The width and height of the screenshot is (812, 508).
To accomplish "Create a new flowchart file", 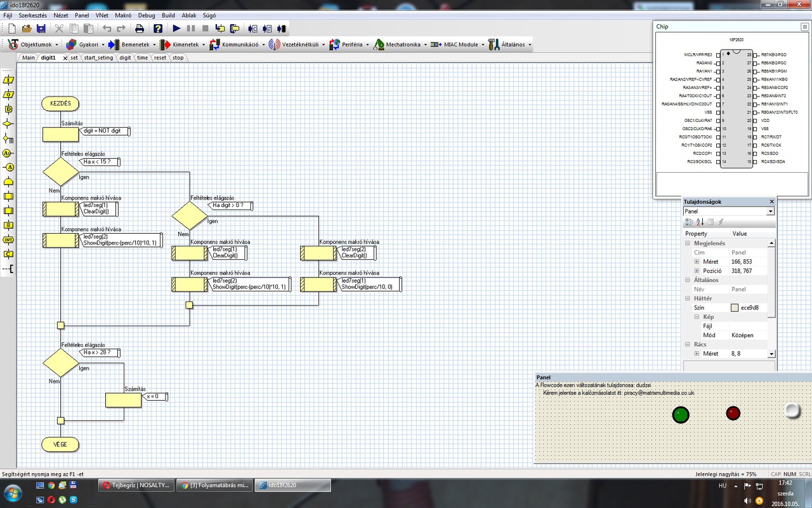I will [12, 29].
